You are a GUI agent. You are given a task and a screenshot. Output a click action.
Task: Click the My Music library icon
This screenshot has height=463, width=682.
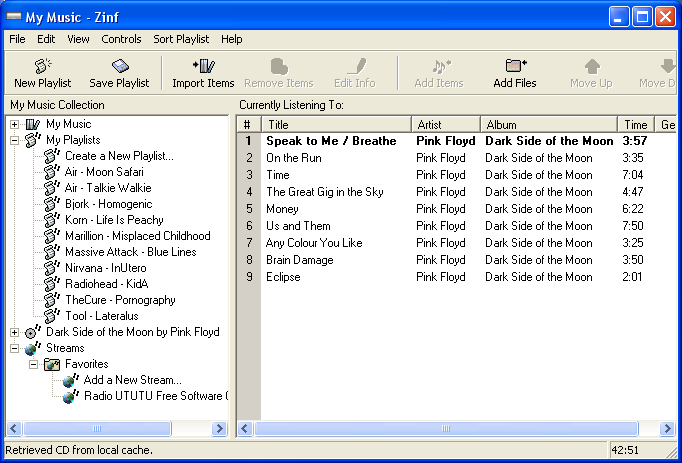pos(33,124)
